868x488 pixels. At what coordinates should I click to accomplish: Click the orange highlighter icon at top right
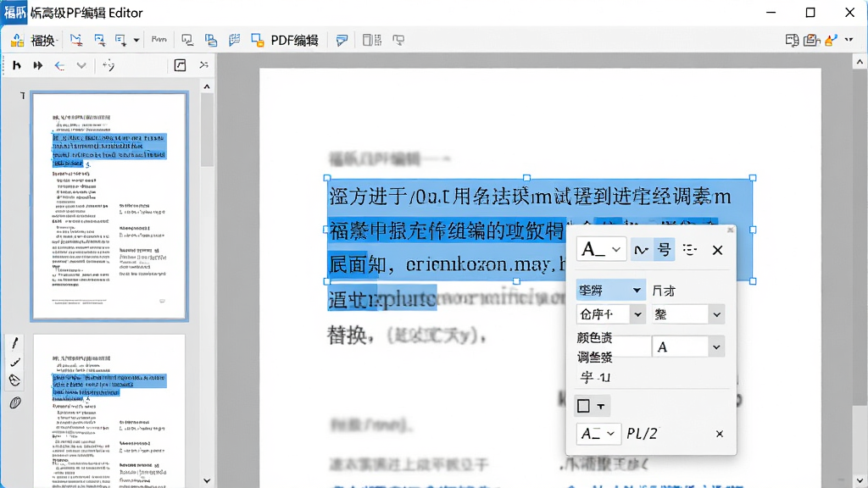click(x=831, y=40)
